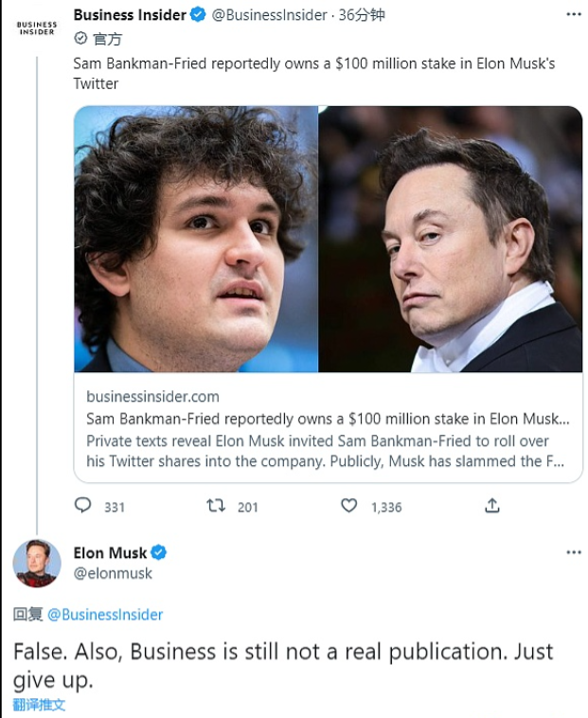Click the Business Insider display name

click(130, 15)
